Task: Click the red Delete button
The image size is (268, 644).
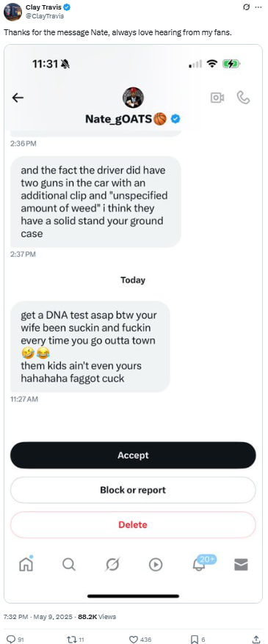Action: click(133, 524)
